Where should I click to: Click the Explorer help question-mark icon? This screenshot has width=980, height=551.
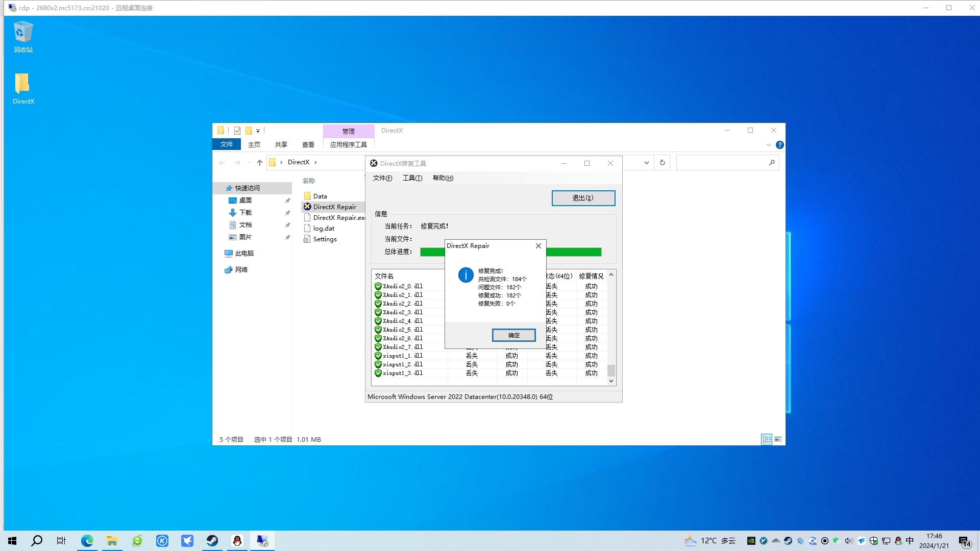pyautogui.click(x=779, y=145)
